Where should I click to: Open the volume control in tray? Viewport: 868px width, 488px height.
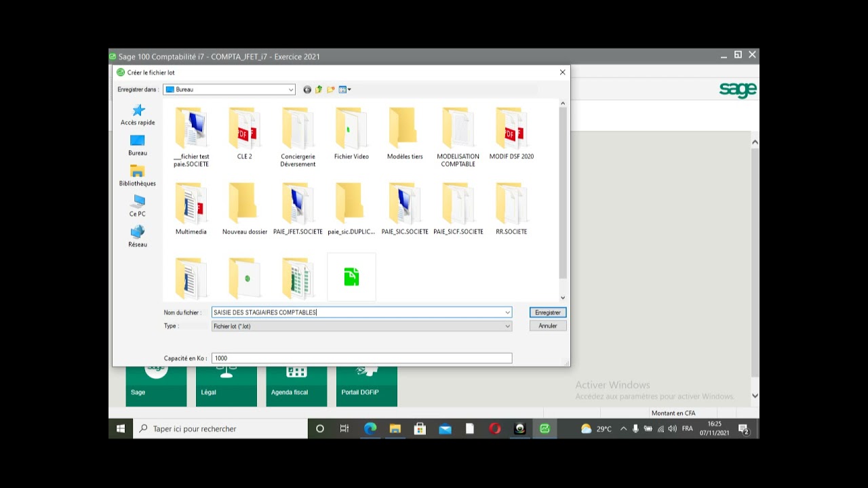(672, 428)
